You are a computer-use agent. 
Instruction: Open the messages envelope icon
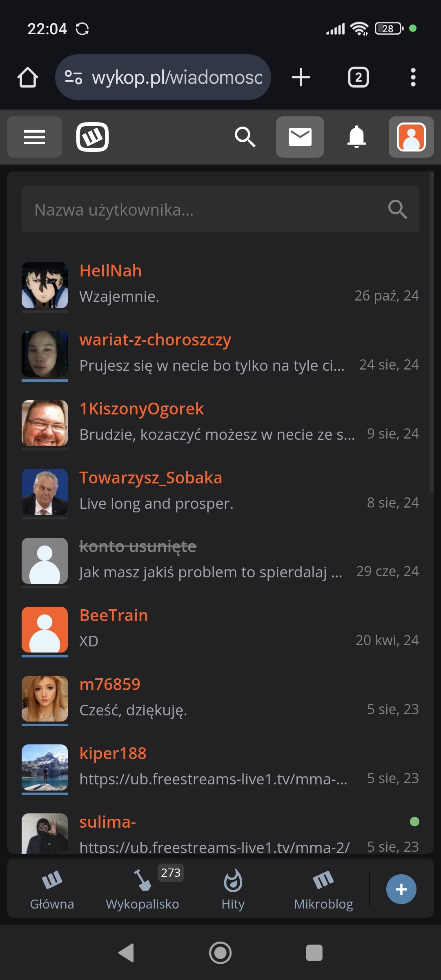300,137
